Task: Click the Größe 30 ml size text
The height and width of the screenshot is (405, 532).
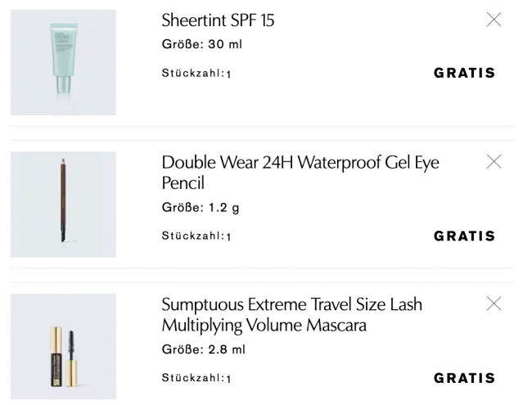Action: click(x=201, y=44)
